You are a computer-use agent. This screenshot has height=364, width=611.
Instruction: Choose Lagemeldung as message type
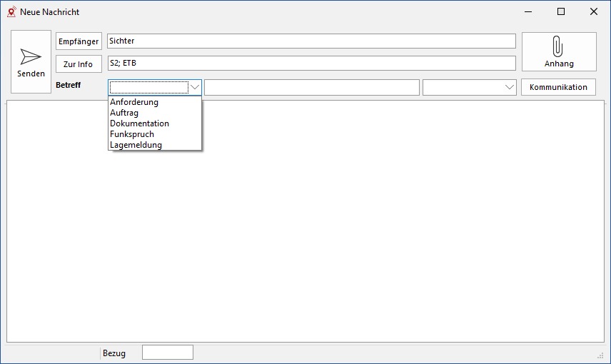point(136,145)
